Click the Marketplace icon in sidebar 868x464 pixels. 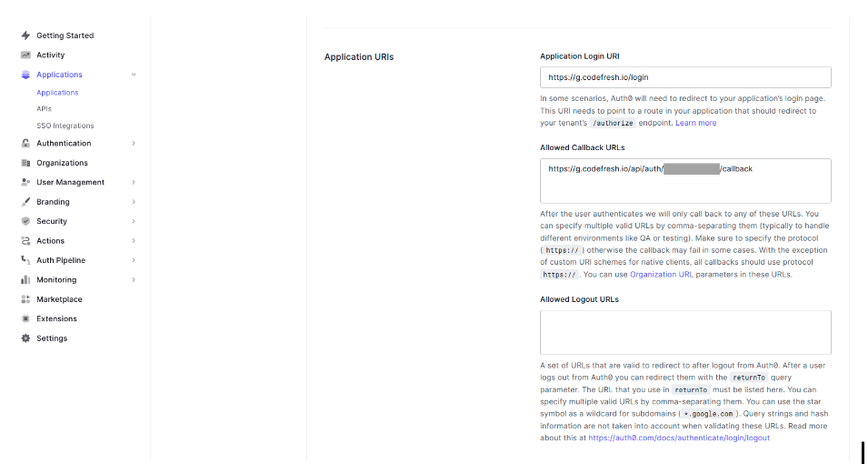(25, 299)
